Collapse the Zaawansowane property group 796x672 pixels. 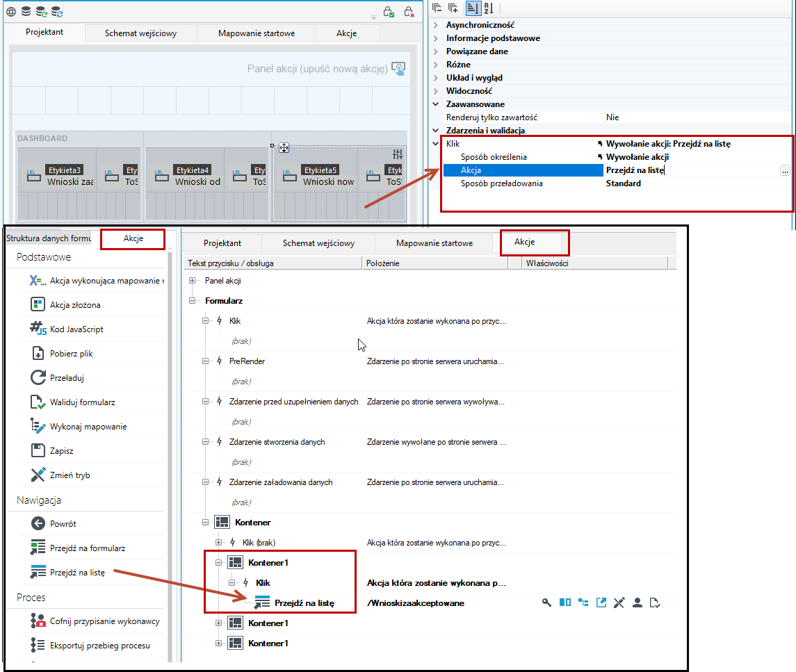coord(436,104)
